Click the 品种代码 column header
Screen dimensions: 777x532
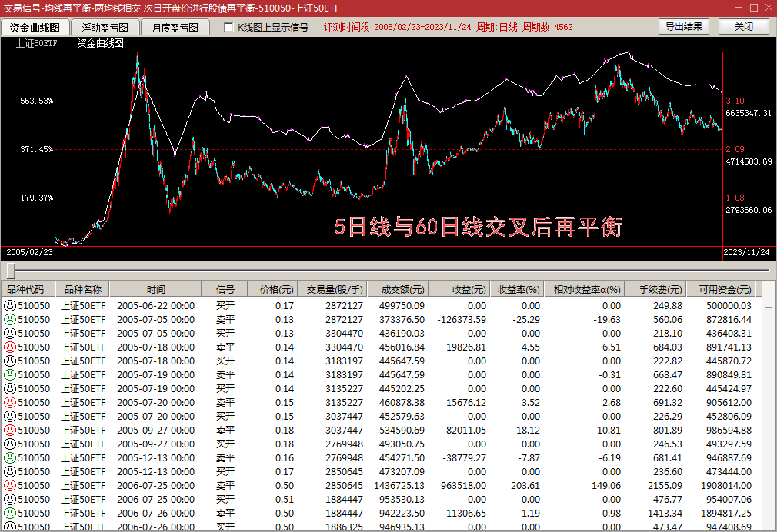(x=26, y=290)
